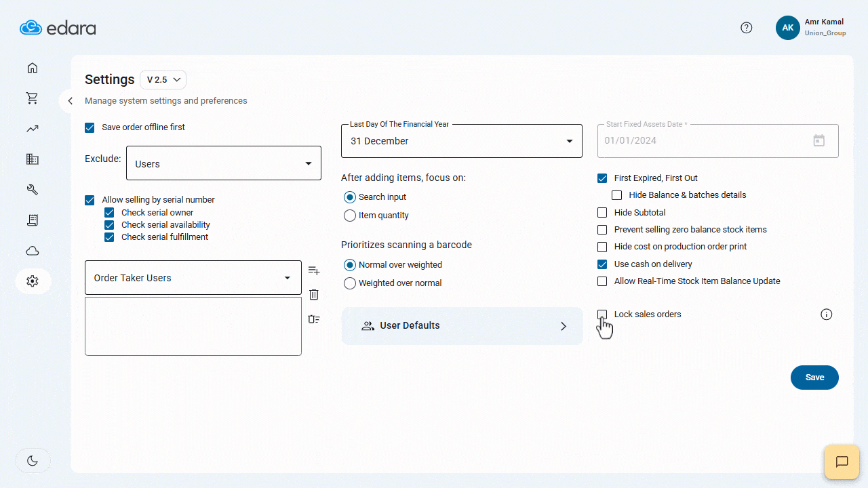
Task: Click the trash delete icon
Action: click(x=313, y=295)
